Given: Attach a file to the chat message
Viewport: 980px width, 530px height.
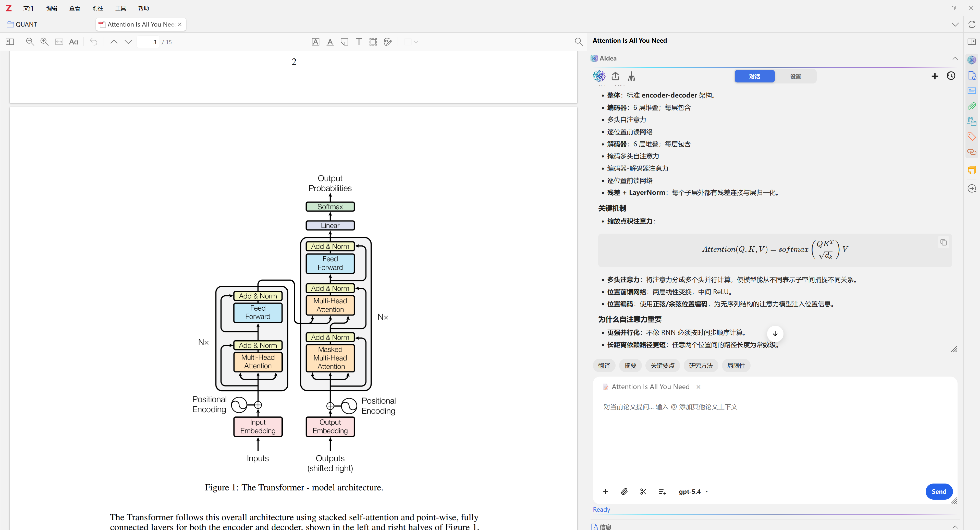Looking at the screenshot, I should click(624, 491).
